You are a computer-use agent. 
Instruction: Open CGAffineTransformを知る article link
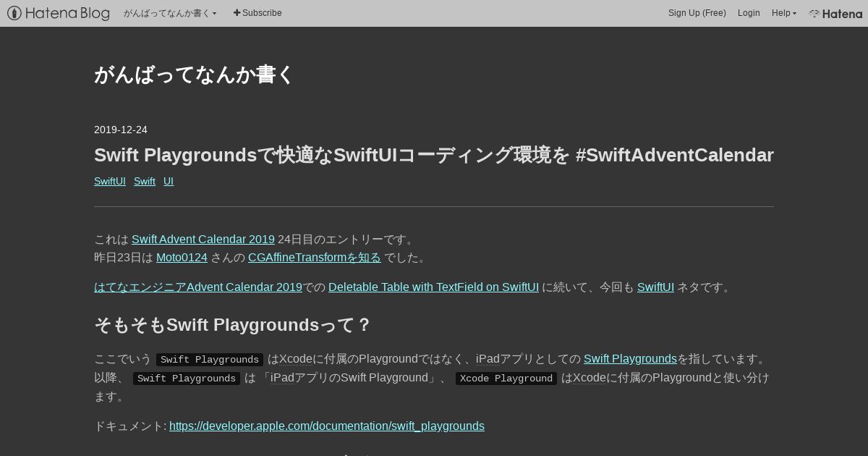(x=315, y=257)
